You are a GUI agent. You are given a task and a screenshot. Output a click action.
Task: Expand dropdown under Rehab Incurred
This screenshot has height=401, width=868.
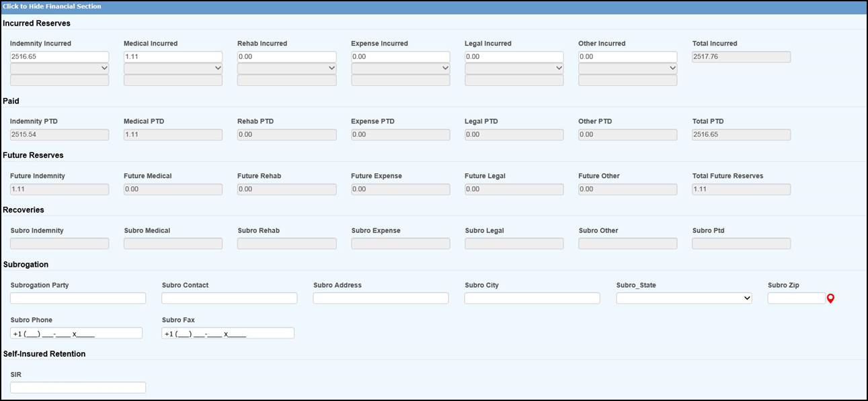(286, 69)
